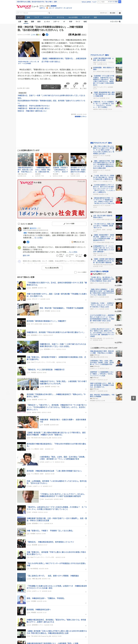Viewport: 138px width, 644px height.
Task: Click the ウェブ検索 input field
Action: [103, 2]
